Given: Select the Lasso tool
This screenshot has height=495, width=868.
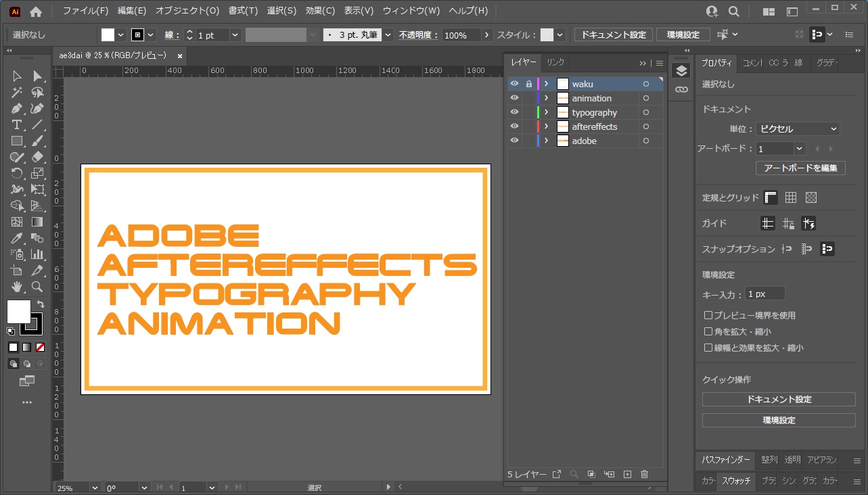Looking at the screenshot, I should pyautogui.click(x=38, y=93).
